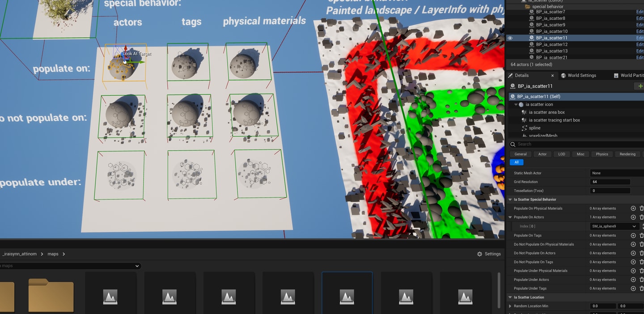Click Edit link for BP_ia_scatter12
Viewport: 644px width, 314px height.
coord(640,44)
